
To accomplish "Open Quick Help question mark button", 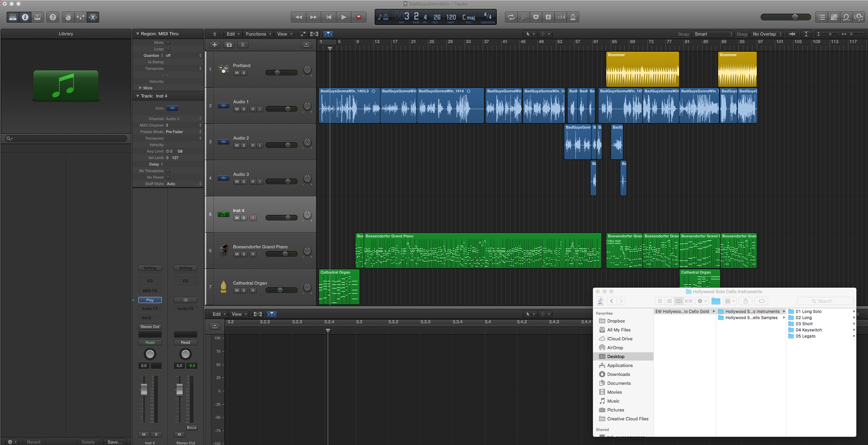I will coord(53,17).
